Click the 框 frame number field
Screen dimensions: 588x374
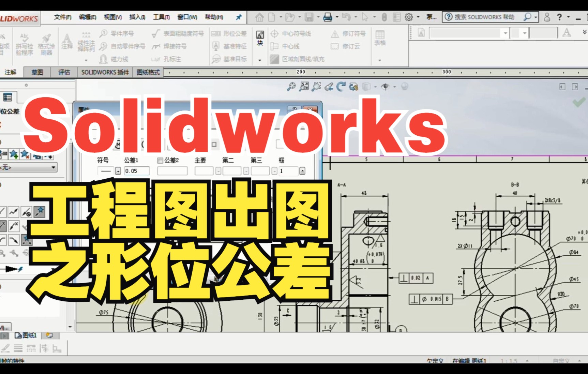(x=289, y=171)
